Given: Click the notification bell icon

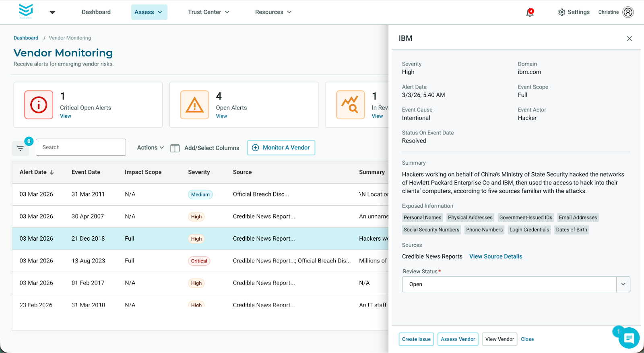Looking at the screenshot, I should pyautogui.click(x=530, y=12).
